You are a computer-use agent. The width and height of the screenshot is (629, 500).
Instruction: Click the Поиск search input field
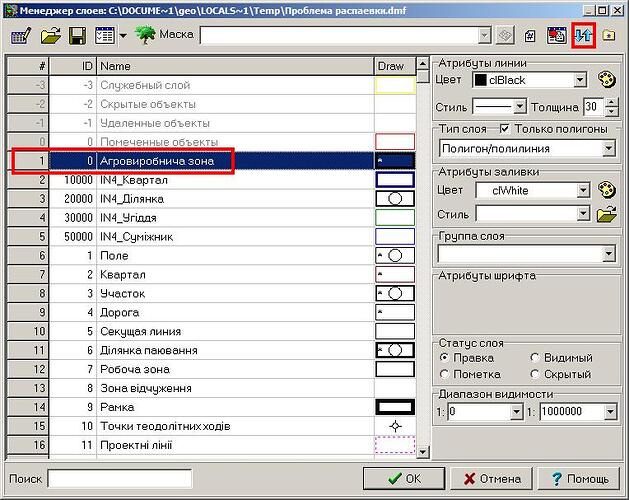(x=120, y=478)
